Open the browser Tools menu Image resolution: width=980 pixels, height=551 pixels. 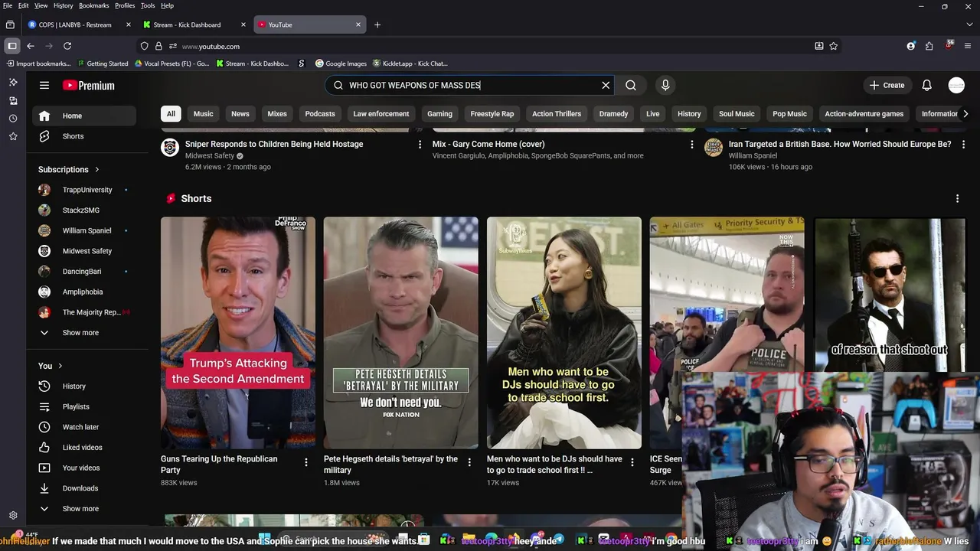click(148, 5)
